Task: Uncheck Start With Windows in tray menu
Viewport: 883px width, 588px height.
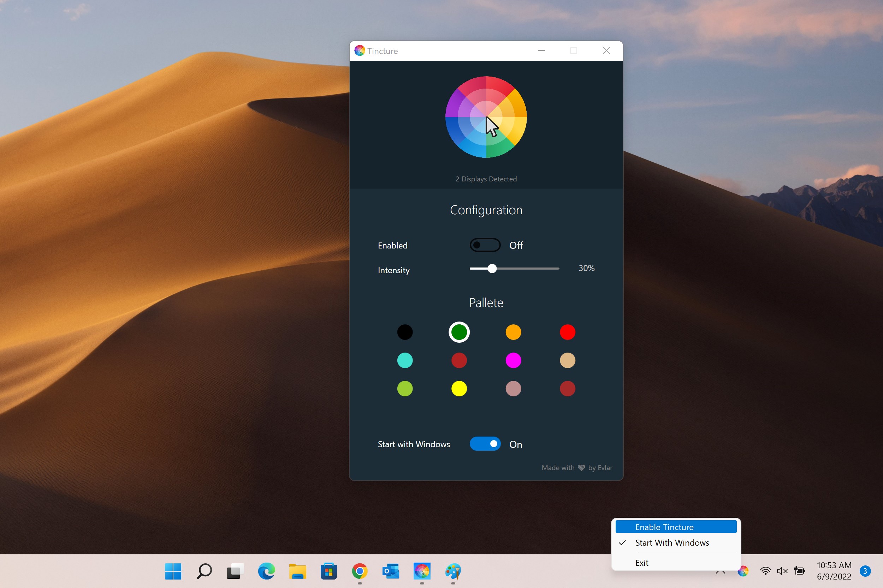Action: click(672, 542)
